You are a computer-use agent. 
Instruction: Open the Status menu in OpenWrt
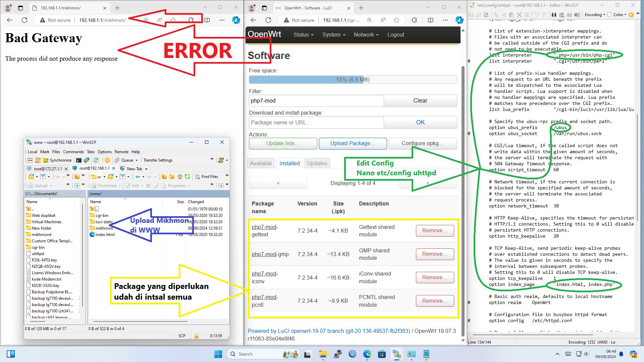tap(304, 35)
